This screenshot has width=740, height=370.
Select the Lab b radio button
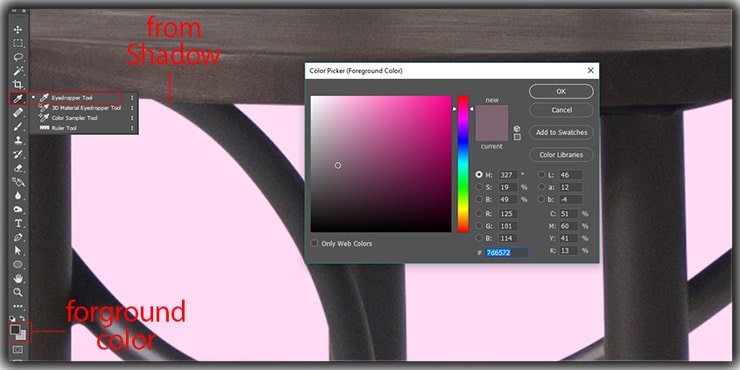click(541, 199)
